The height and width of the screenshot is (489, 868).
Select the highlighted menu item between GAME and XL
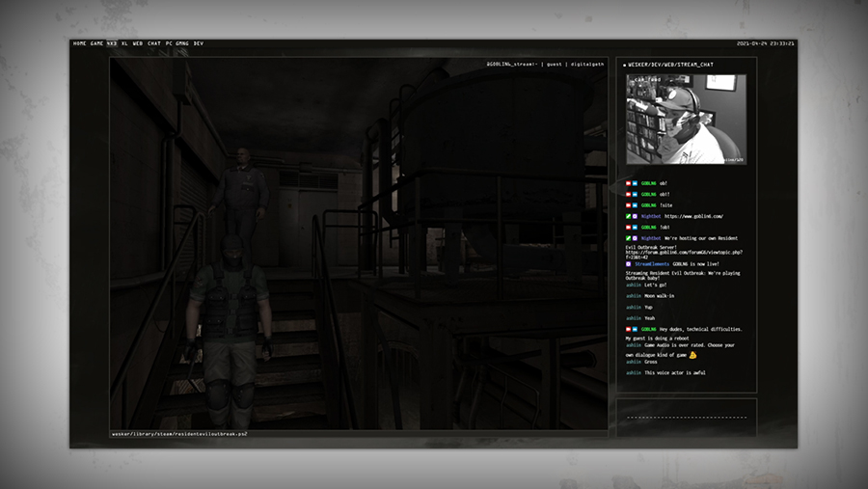point(112,43)
